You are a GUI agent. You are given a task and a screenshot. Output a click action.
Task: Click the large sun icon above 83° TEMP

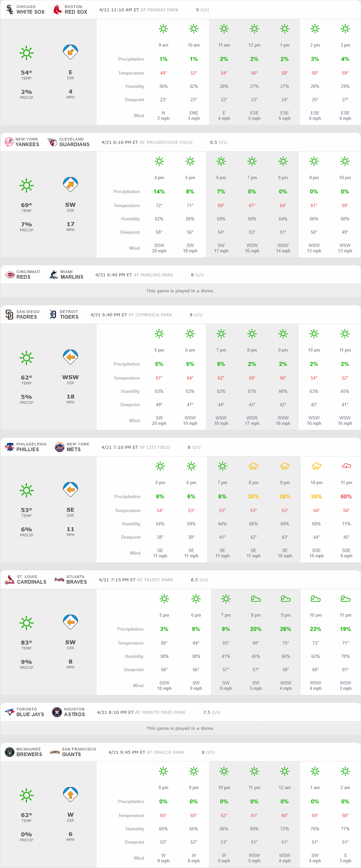pyautogui.click(x=27, y=623)
